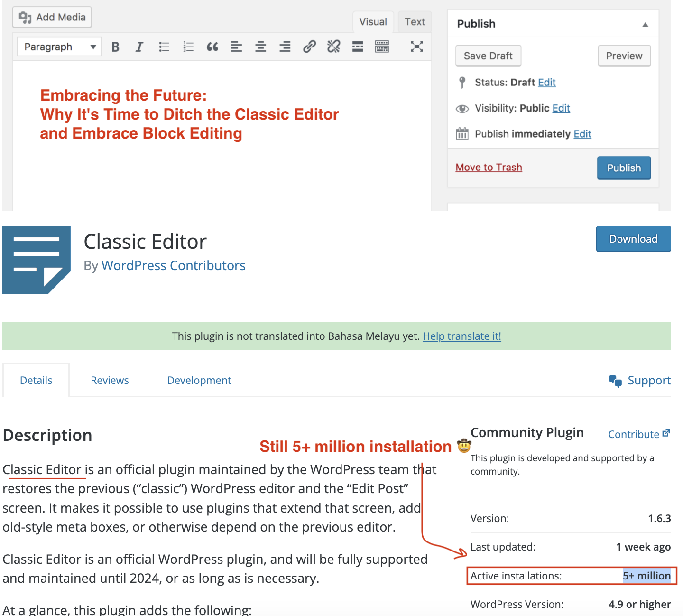This screenshot has height=616, width=683.
Task: Toggle bold formatting in editor toolbar
Action: click(115, 47)
